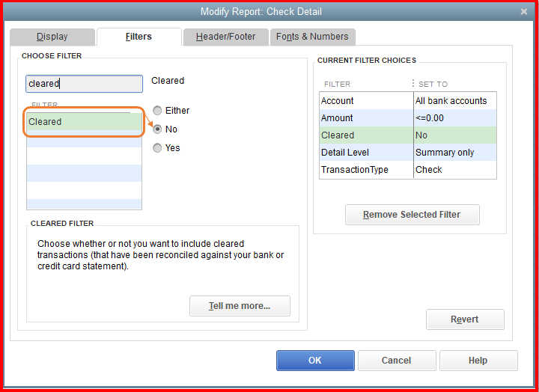539x392 pixels.
Task: Confirm with the OK button
Action: coord(314,361)
